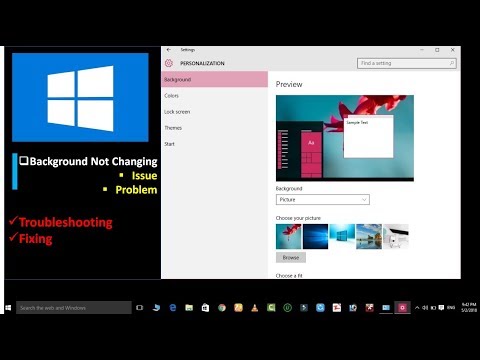The height and width of the screenshot is (360, 480).
Task: Choose the red flower picture thumbnail
Action: (289, 236)
